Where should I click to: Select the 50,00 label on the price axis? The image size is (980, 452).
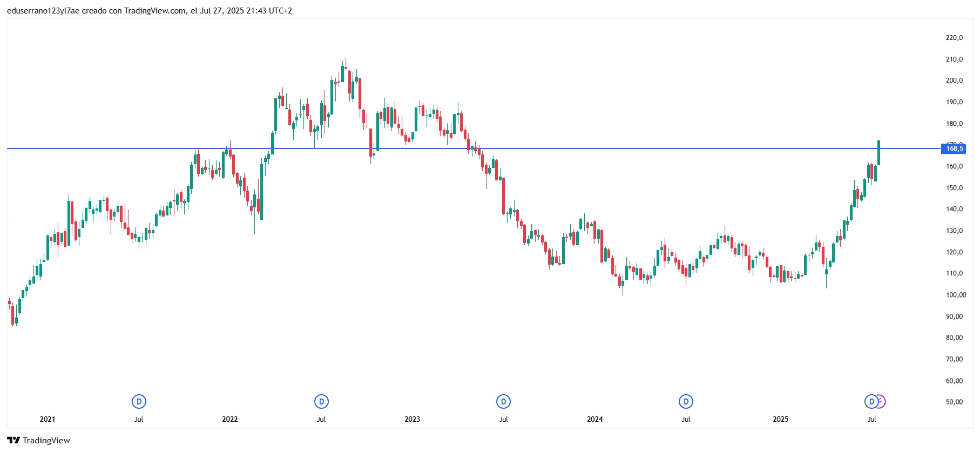point(954,402)
